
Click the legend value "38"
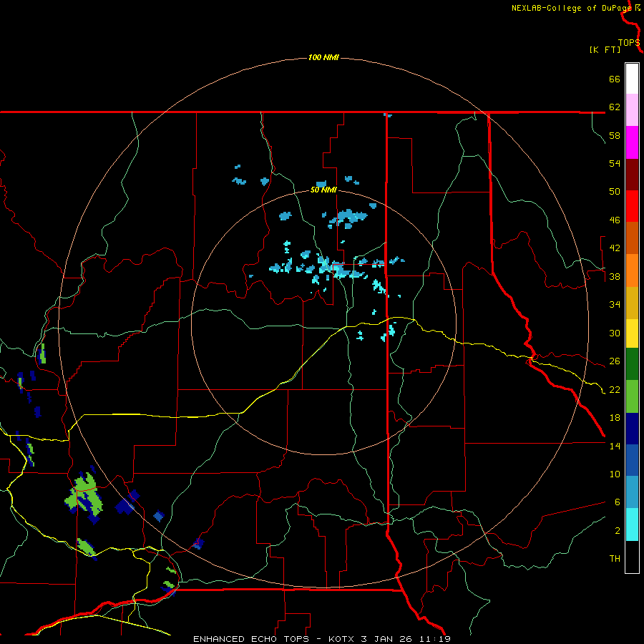coord(615,277)
